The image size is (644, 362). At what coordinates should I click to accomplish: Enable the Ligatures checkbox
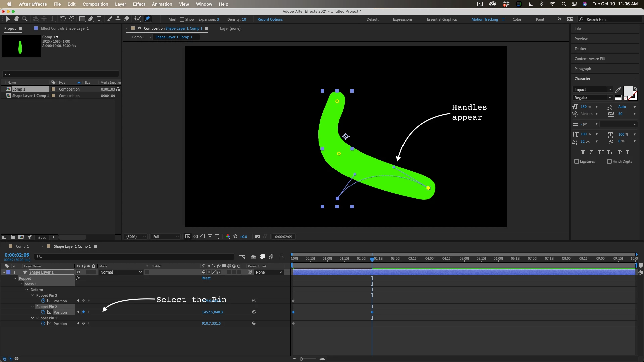click(577, 161)
